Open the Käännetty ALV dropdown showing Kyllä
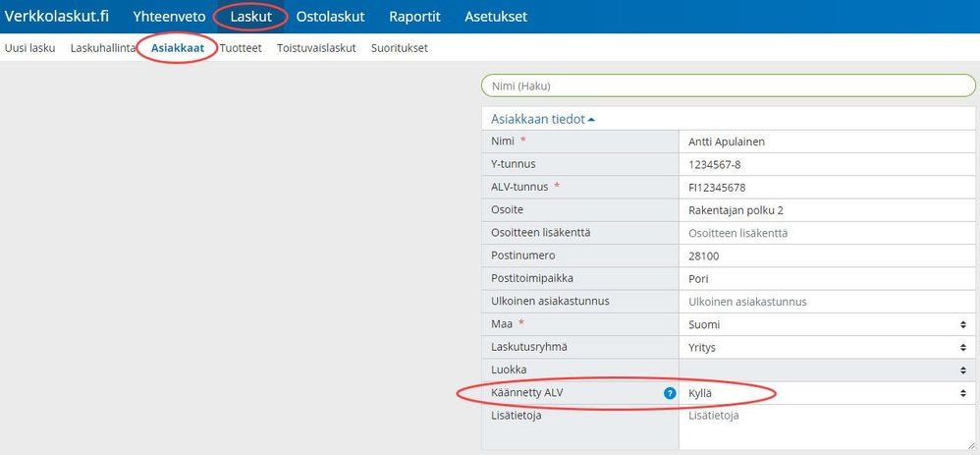980x455 pixels. [828, 393]
